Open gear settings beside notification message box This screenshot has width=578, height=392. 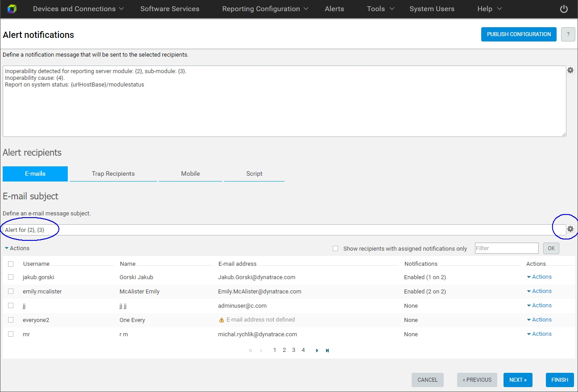coord(570,70)
